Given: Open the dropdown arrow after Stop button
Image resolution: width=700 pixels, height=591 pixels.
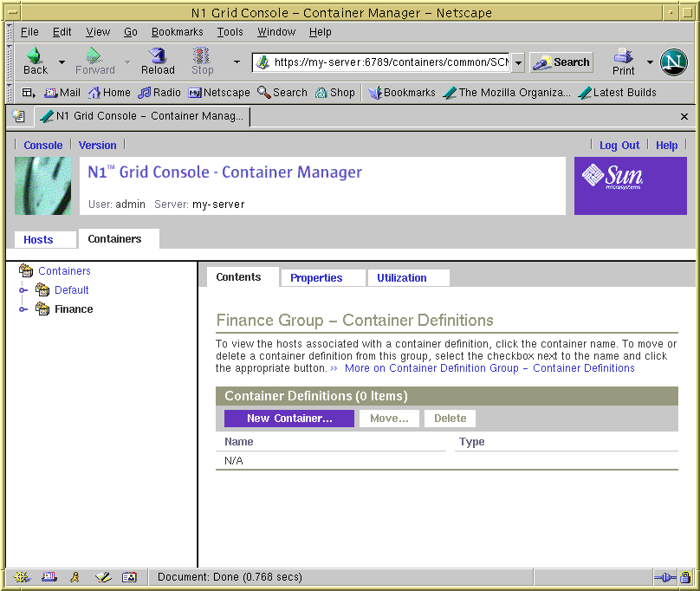Looking at the screenshot, I should [x=237, y=62].
